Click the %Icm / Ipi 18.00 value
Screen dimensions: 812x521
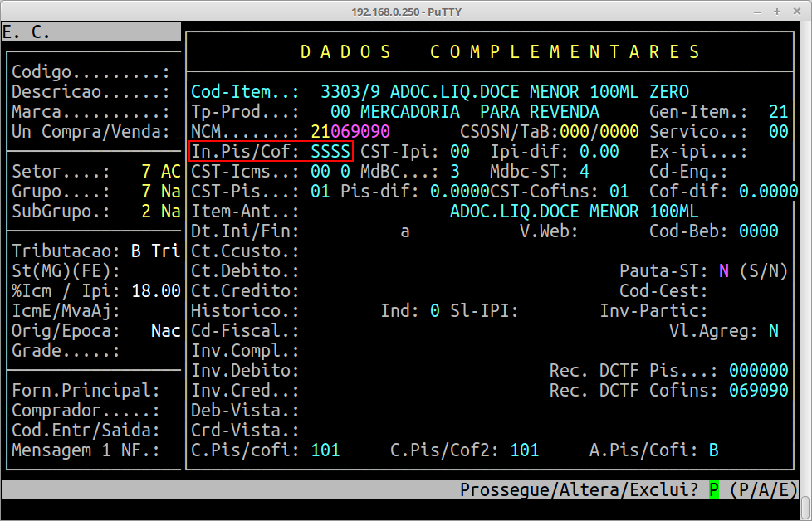pos(156,291)
